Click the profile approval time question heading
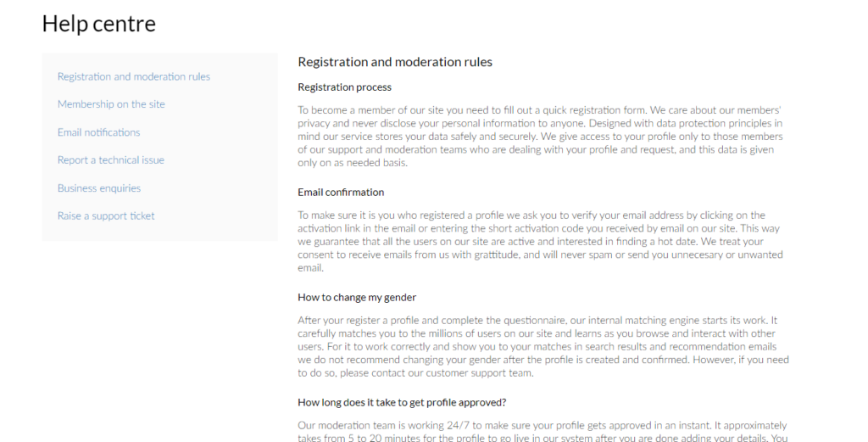This screenshot has width=868, height=442. (x=402, y=402)
